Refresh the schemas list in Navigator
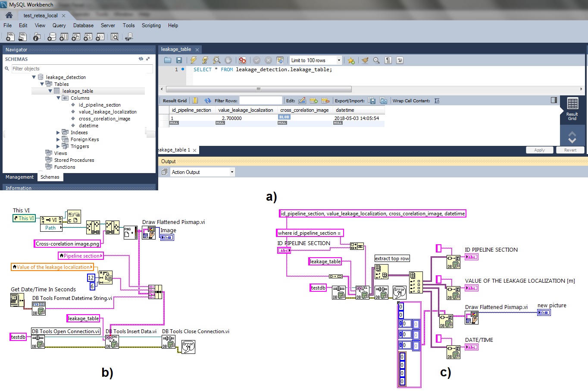 141,59
